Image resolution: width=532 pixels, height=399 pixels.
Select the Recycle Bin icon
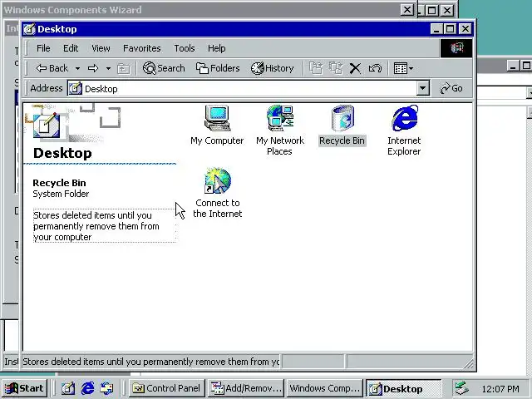342,126
